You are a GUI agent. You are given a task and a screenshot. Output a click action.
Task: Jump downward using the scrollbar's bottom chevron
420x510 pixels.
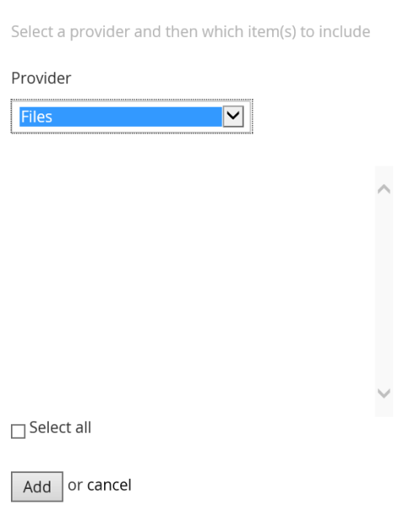(x=384, y=393)
